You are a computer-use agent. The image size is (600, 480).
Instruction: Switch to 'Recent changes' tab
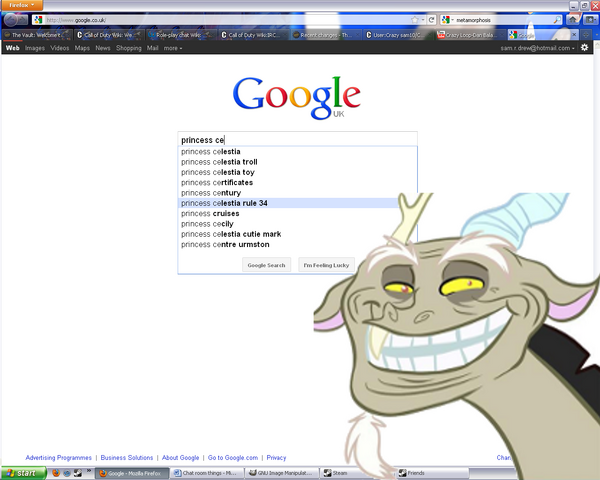pyautogui.click(x=325, y=35)
